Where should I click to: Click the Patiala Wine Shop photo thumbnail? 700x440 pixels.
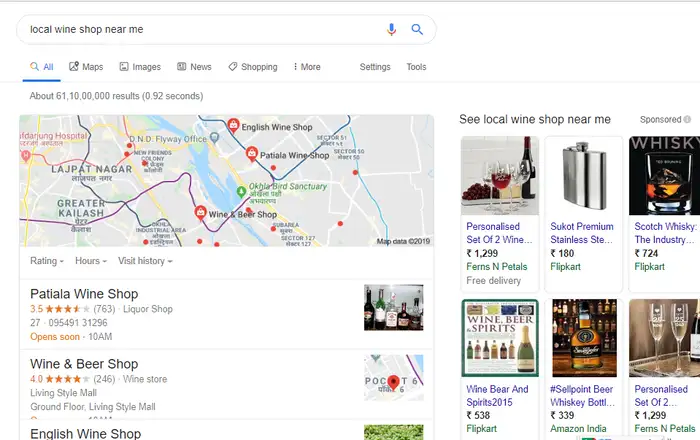[x=393, y=307]
